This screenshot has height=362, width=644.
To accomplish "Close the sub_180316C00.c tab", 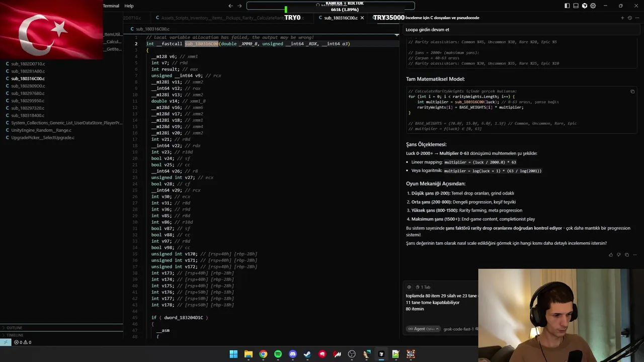I will point(362,18).
